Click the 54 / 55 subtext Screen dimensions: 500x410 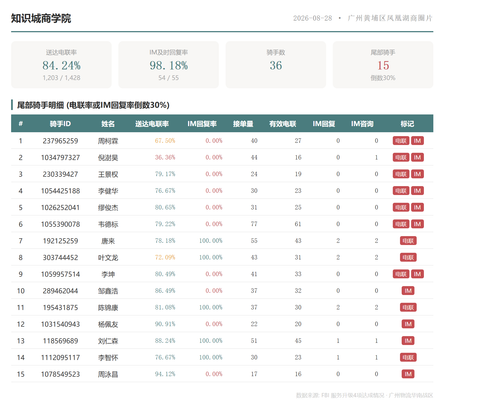[169, 78]
